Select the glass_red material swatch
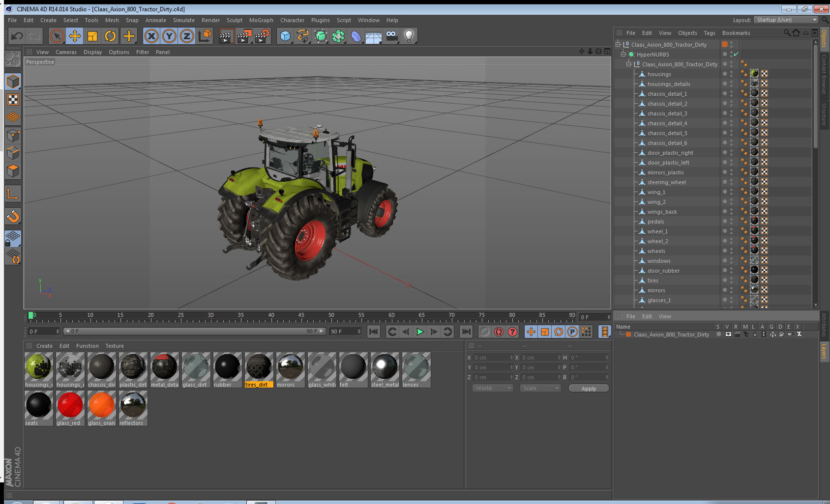Viewport: 830px width, 504px height. 70,408
